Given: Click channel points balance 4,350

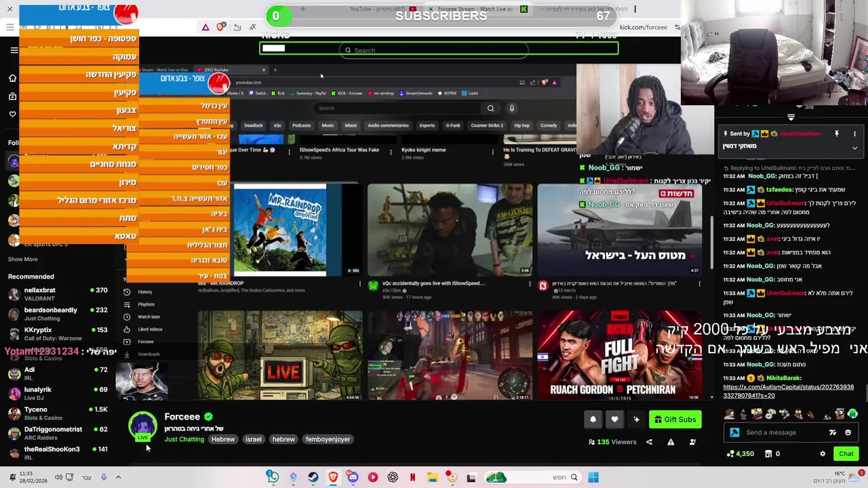Looking at the screenshot, I should point(739,454).
